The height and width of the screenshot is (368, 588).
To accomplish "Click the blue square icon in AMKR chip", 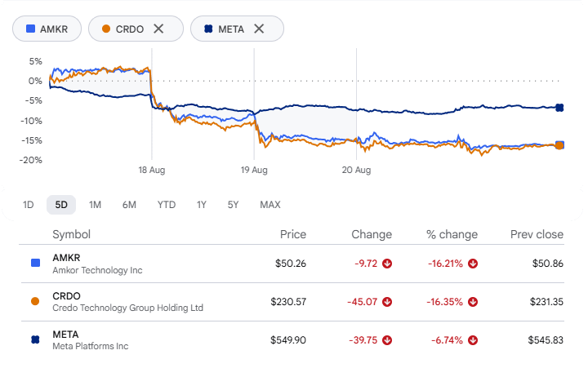I will click(30, 29).
